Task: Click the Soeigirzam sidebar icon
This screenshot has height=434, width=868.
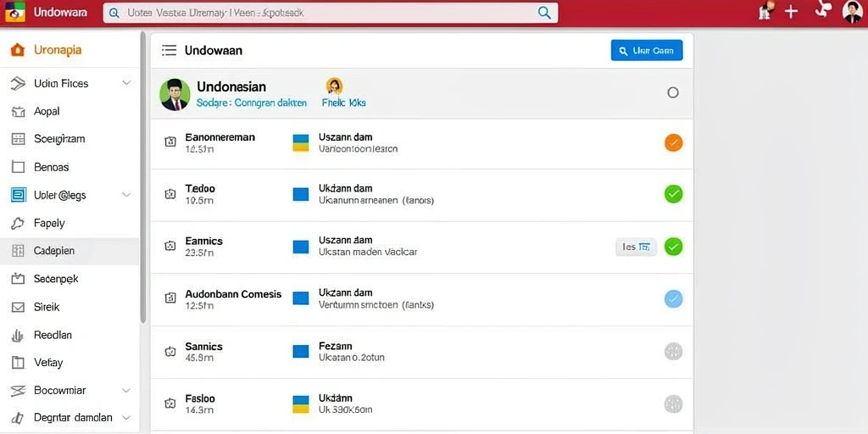Action: tap(19, 139)
